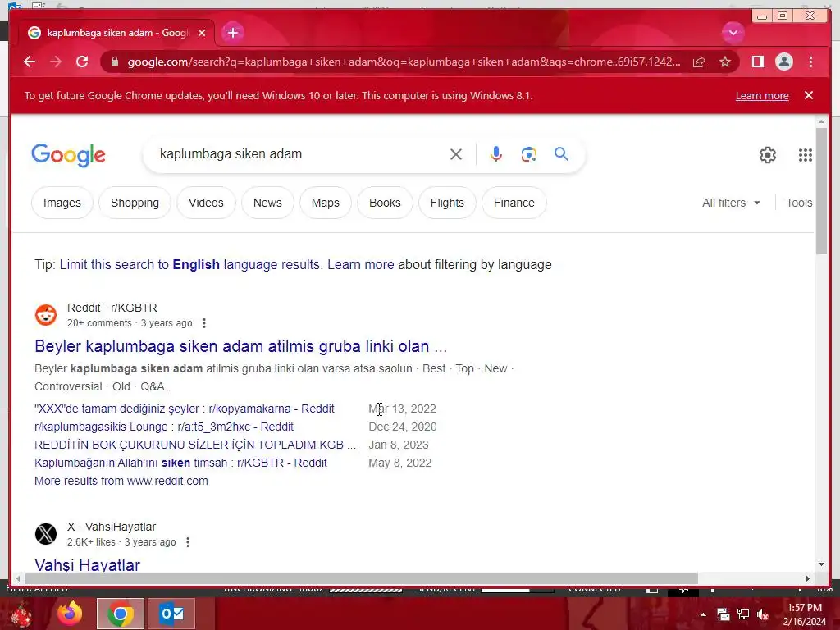Bookmark this page with the star icon

click(x=725, y=62)
